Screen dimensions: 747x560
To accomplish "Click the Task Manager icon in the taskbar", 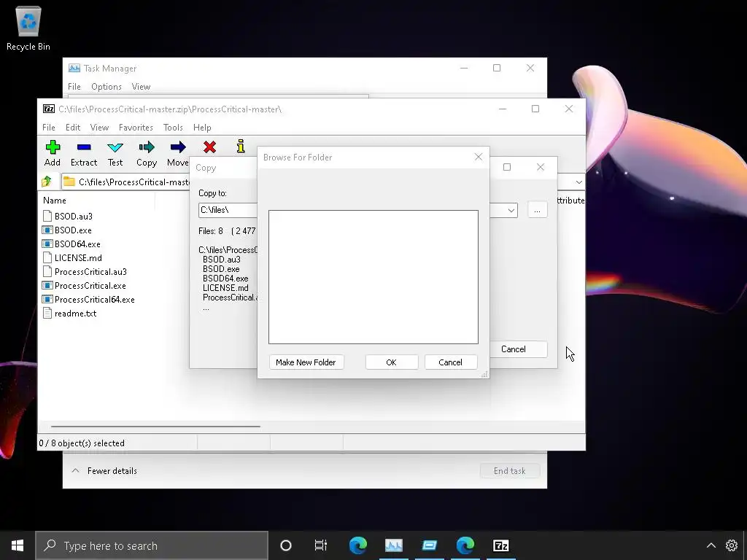I will [x=394, y=545].
